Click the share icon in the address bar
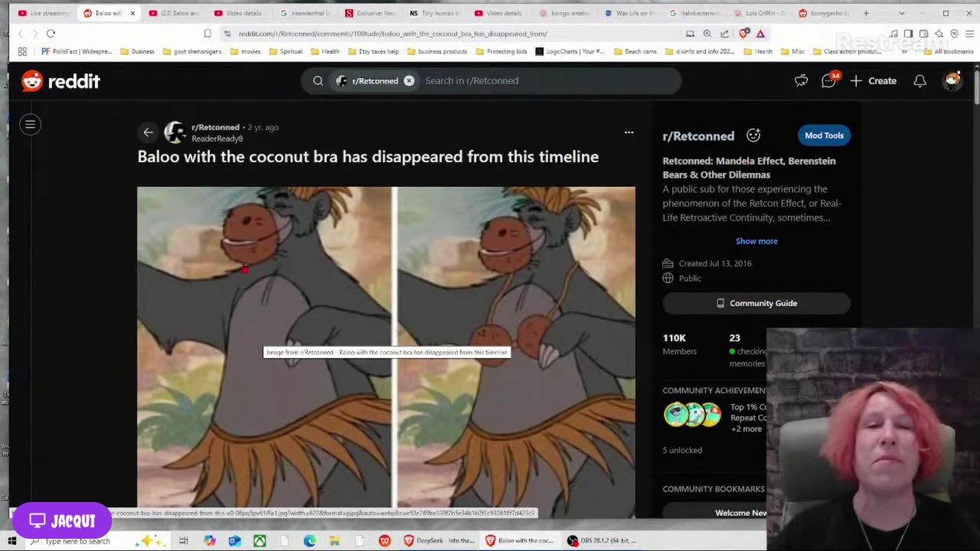The image size is (980, 551). (724, 34)
